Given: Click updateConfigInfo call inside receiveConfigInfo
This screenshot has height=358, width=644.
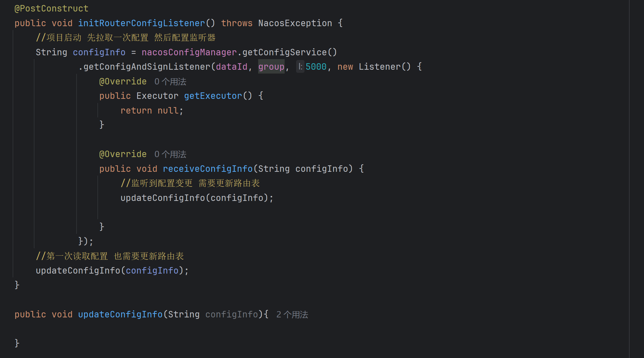Looking at the screenshot, I should pos(162,198).
